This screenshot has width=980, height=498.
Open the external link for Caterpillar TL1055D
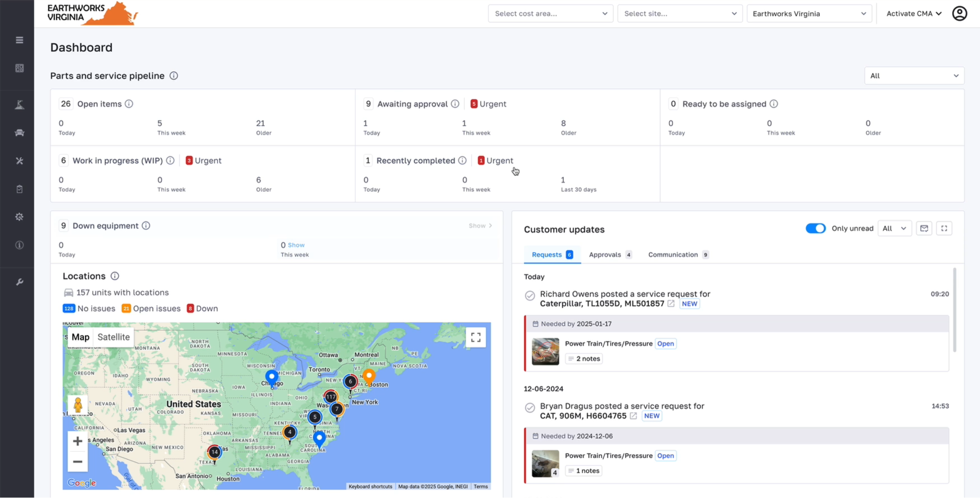[x=671, y=303]
